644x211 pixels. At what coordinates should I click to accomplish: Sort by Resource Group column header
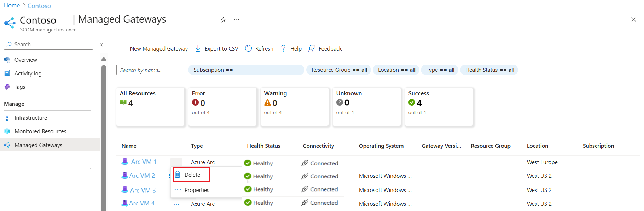(491, 146)
